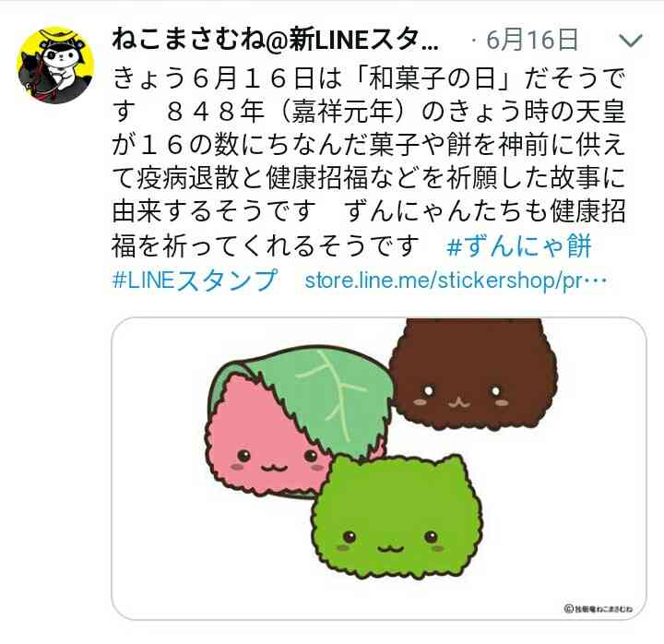Open the Nekomasamune profile avatar
Screen dimensions: 664x644
click(55, 66)
